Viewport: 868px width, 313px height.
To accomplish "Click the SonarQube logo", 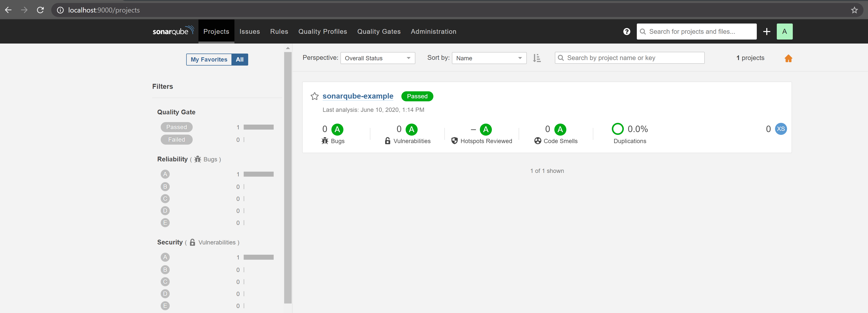I will (173, 31).
